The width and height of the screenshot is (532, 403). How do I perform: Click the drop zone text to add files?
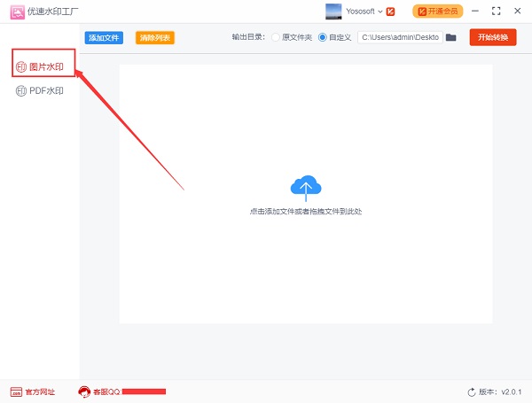click(305, 213)
